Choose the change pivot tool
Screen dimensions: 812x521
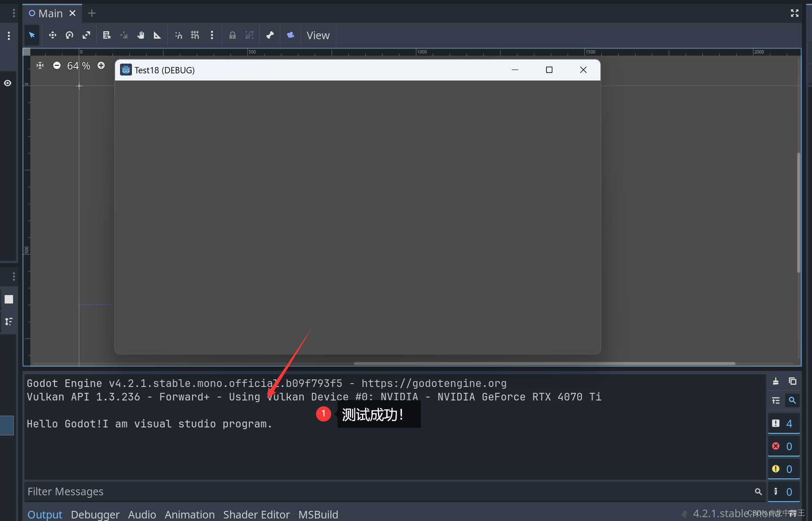coord(124,35)
